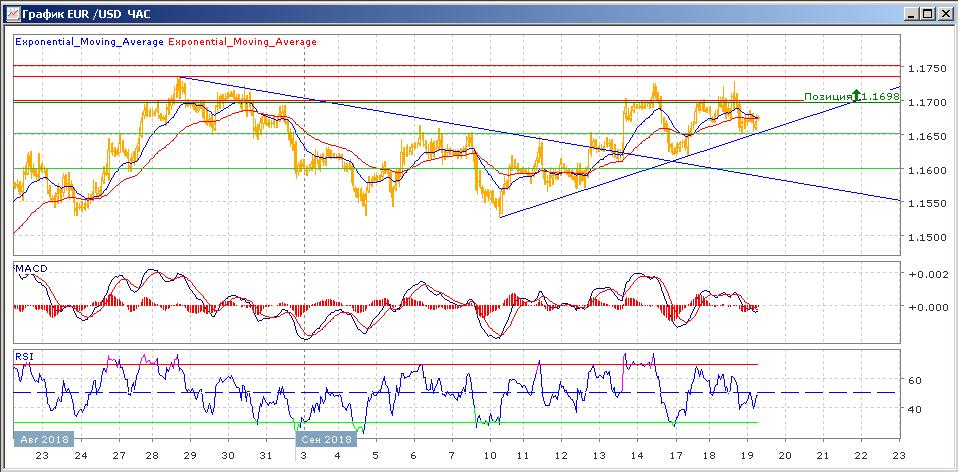Click date 19 on the time axis
The height and width of the screenshot is (472, 958).
click(747, 455)
